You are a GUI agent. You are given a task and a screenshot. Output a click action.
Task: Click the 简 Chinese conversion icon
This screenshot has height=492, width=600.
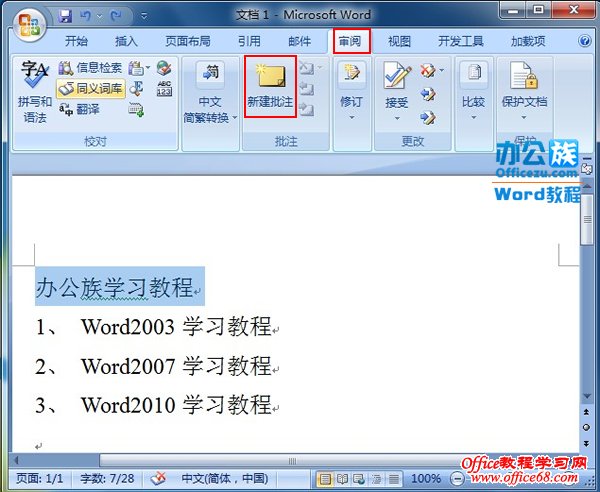(x=210, y=74)
